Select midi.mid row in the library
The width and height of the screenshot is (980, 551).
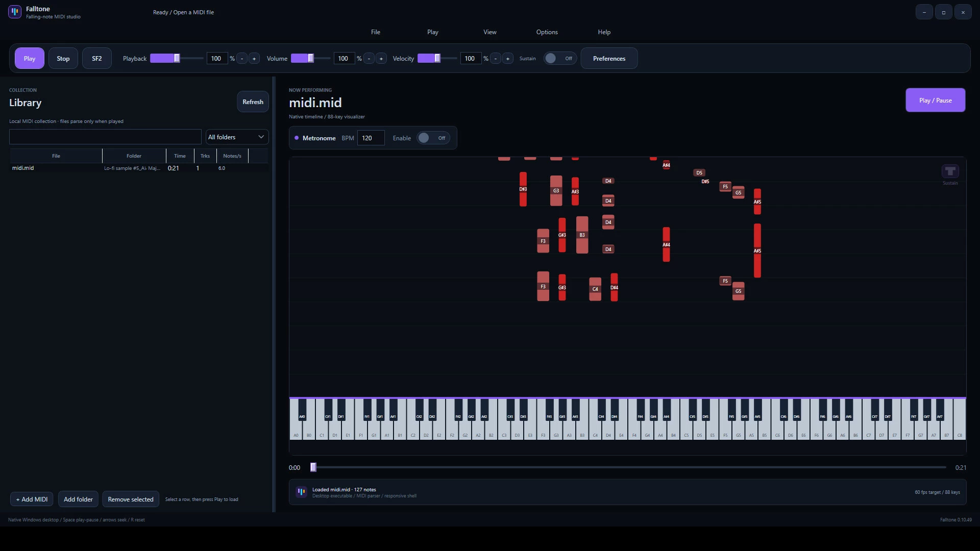coord(139,168)
